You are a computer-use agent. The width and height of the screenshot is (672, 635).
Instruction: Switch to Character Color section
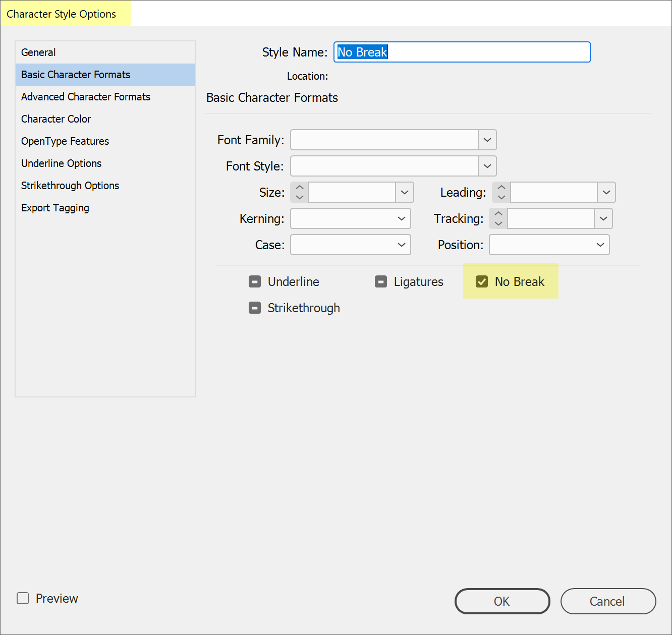point(56,119)
